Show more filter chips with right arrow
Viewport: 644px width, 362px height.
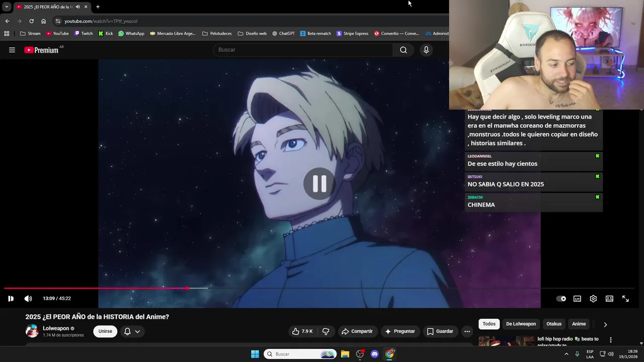pos(605,324)
